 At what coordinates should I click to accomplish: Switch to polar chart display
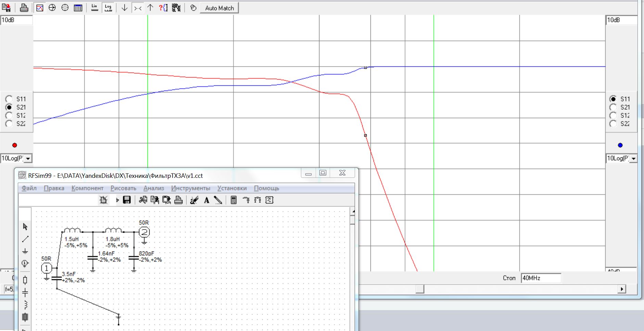pyautogui.click(x=65, y=8)
